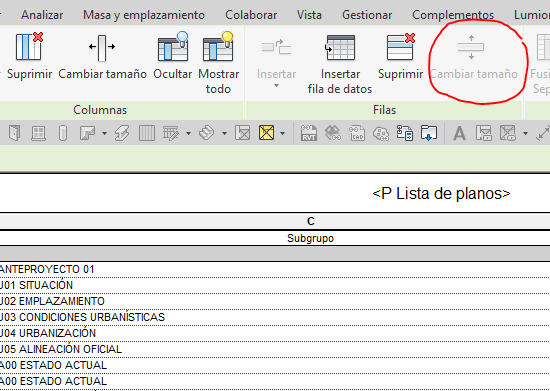Click the text tool letter A icon
Screen dimensions: 550x391
[x=459, y=133]
